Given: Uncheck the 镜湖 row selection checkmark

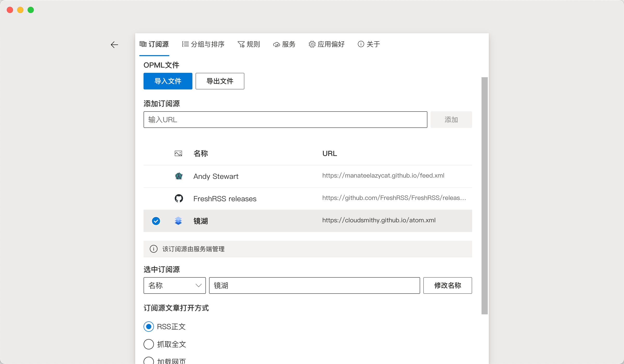Looking at the screenshot, I should pyautogui.click(x=156, y=221).
